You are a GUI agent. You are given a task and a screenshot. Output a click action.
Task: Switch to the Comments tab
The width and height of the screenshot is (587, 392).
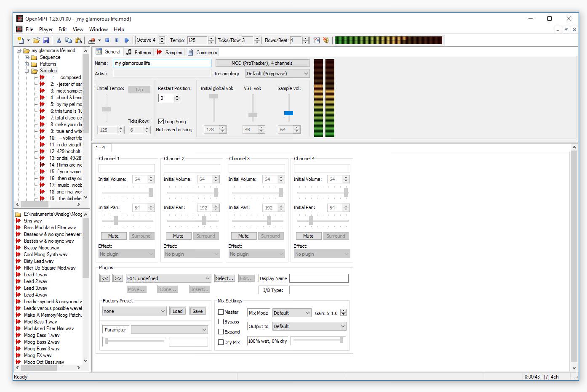pyautogui.click(x=202, y=52)
